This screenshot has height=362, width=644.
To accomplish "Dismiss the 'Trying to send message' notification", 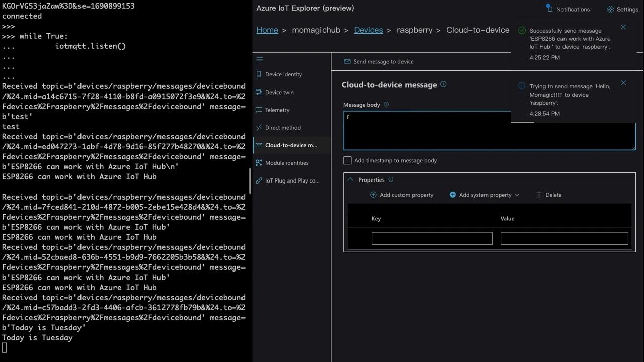I will (623, 83).
